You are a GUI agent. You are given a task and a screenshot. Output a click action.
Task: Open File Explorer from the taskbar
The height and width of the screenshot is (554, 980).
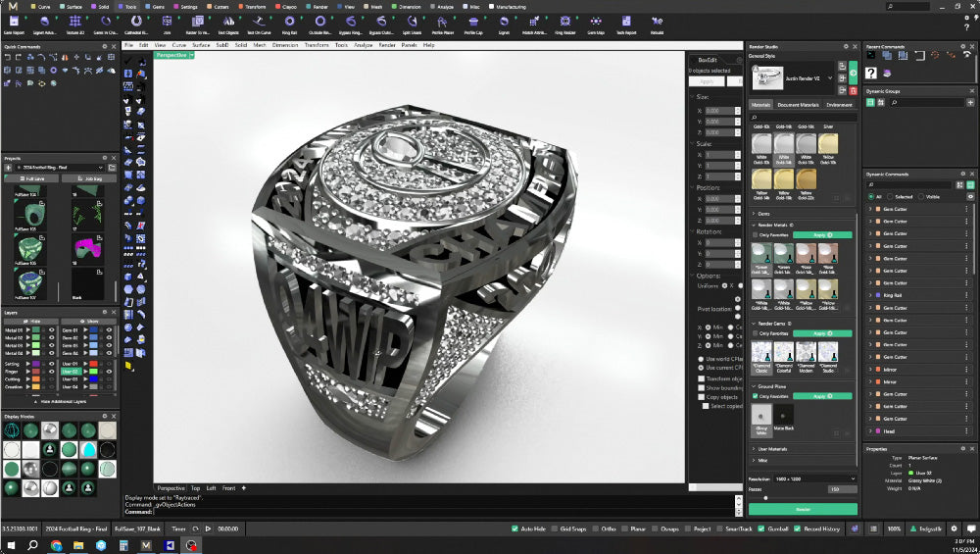[x=78, y=545]
